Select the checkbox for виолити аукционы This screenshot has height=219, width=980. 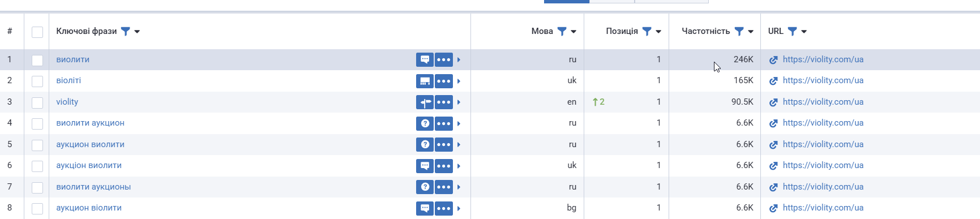37,187
